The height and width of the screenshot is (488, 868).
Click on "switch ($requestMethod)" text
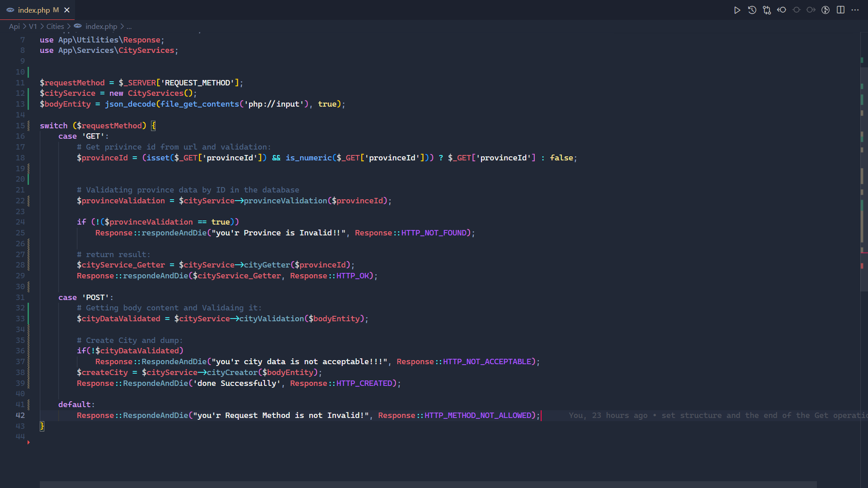[93, 126]
